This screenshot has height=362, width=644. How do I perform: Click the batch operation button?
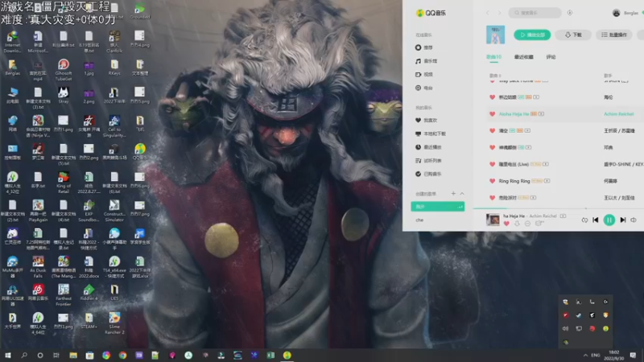pyautogui.click(x=614, y=35)
